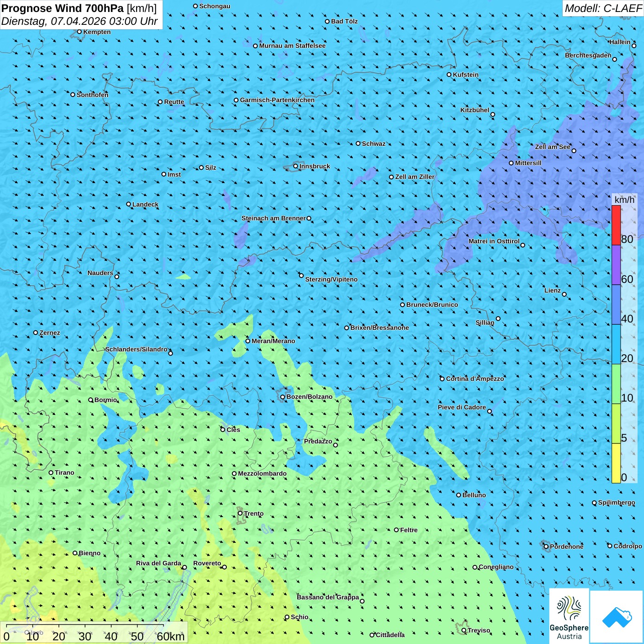Click the 'Predazzo' label

tap(318, 441)
